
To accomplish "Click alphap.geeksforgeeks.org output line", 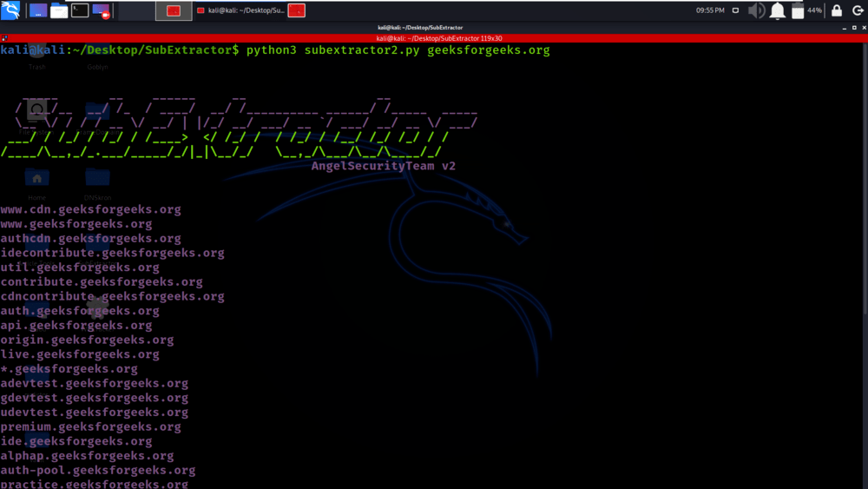I will tap(87, 456).
